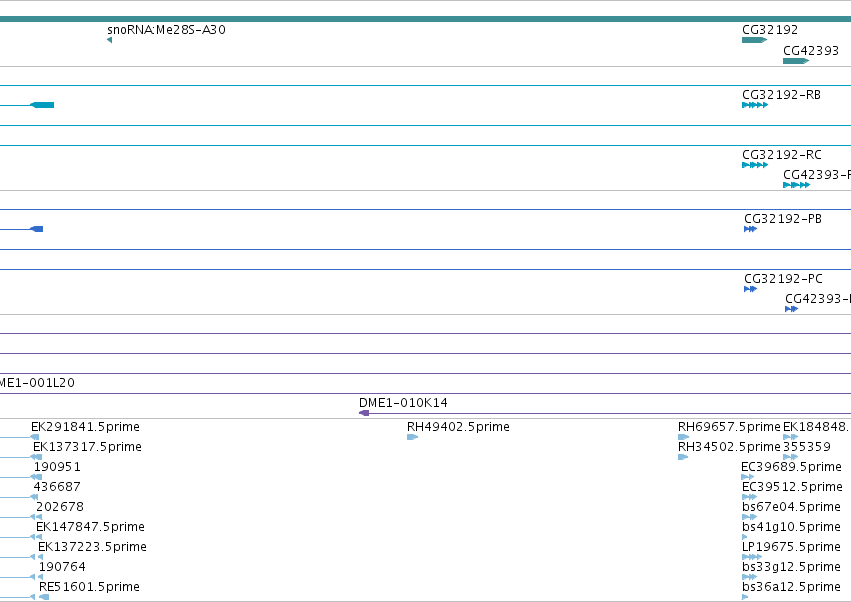Click the RH49402.5prime EST label
The image size is (851, 602).
click(x=458, y=427)
